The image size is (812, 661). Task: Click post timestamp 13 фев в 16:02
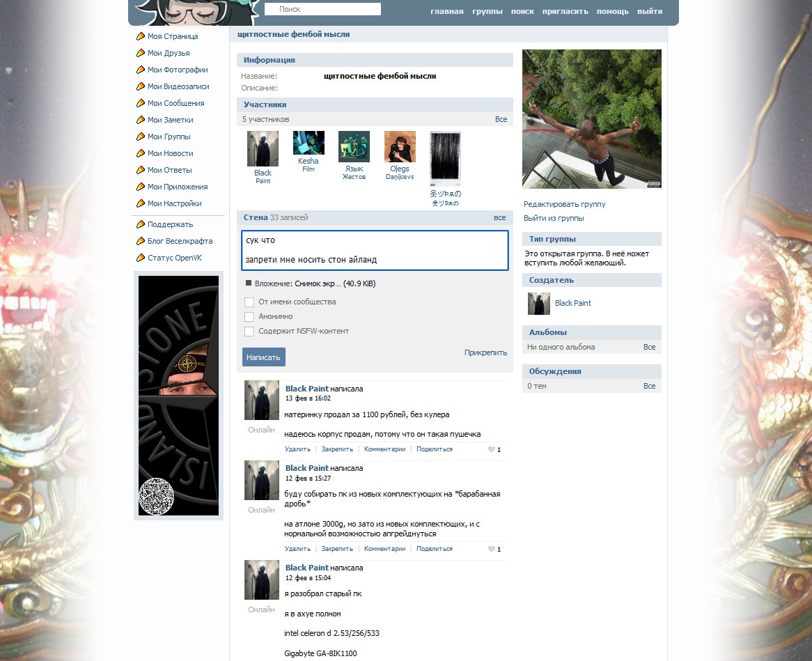(308, 398)
